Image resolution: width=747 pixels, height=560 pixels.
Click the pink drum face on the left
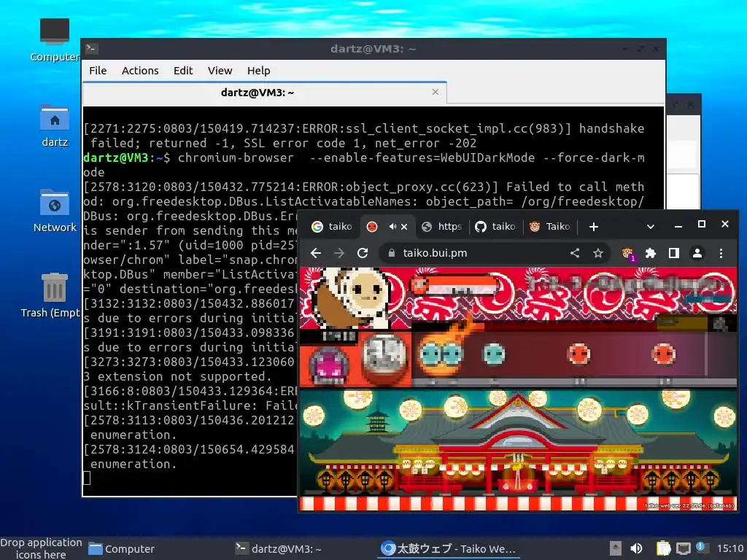[329, 366]
